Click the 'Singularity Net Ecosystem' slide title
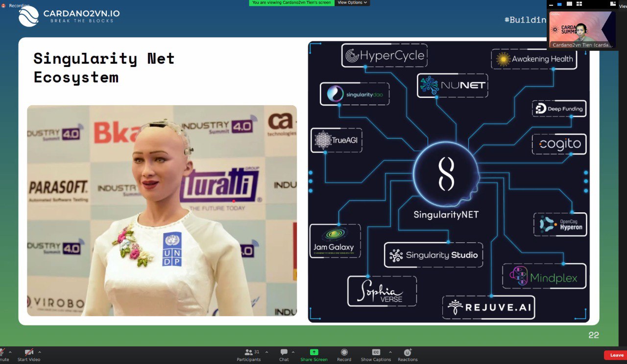 104,68
